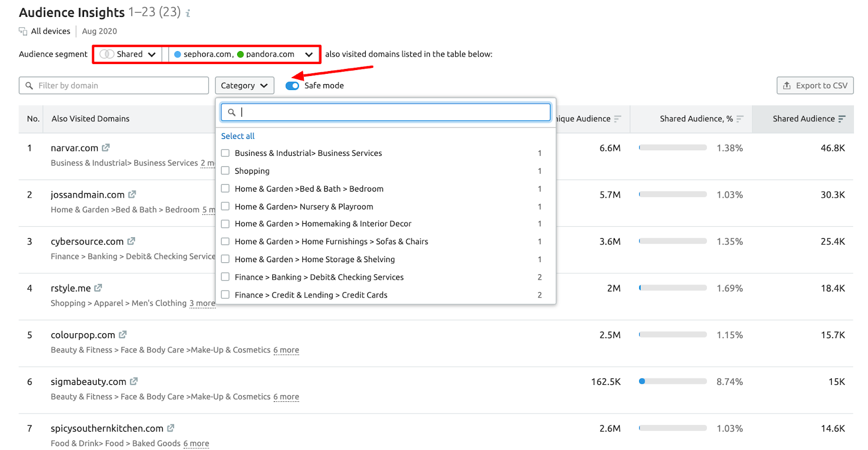Export table to CSV

815,86
